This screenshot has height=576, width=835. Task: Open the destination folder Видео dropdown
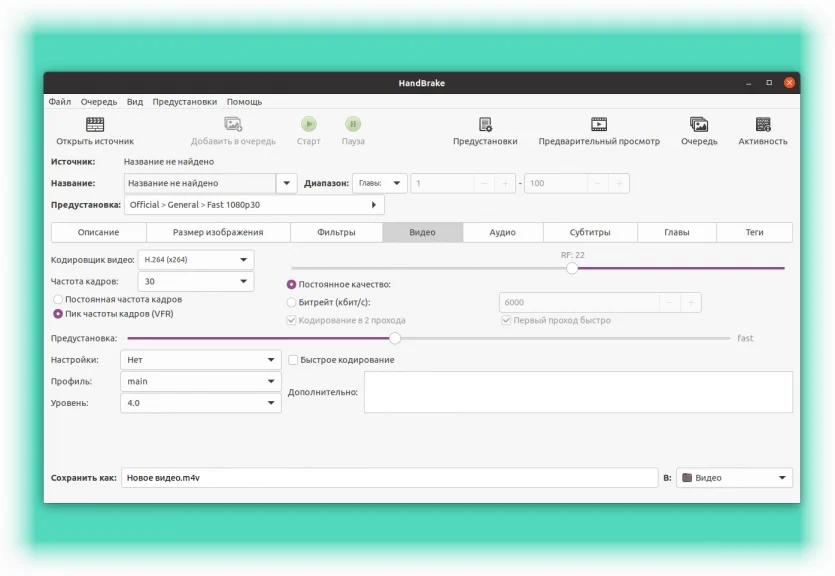[x=734, y=478]
